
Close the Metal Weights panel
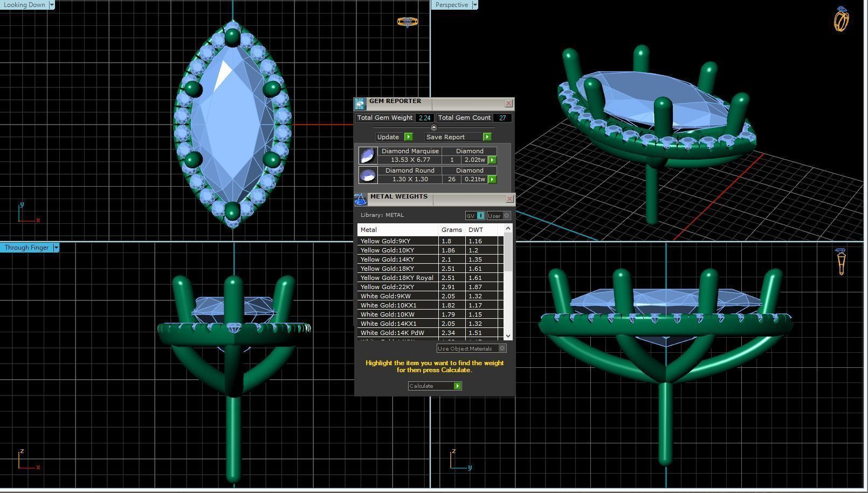coord(509,199)
